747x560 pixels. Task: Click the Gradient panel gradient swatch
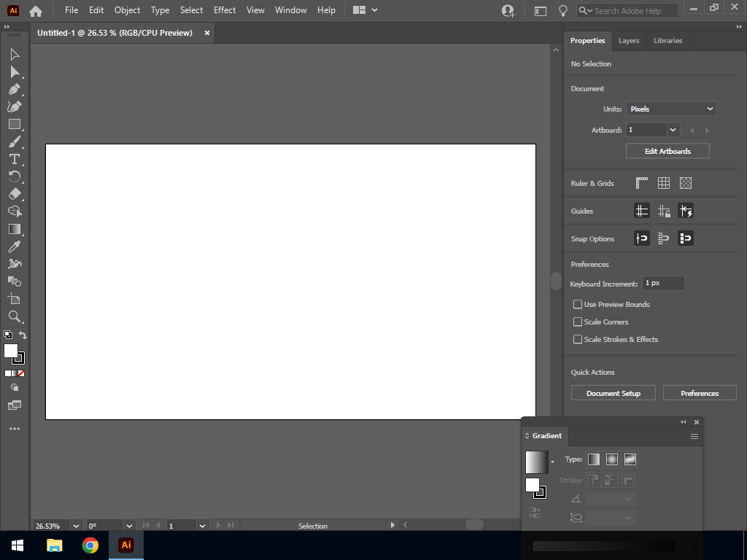[x=536, y=462]
